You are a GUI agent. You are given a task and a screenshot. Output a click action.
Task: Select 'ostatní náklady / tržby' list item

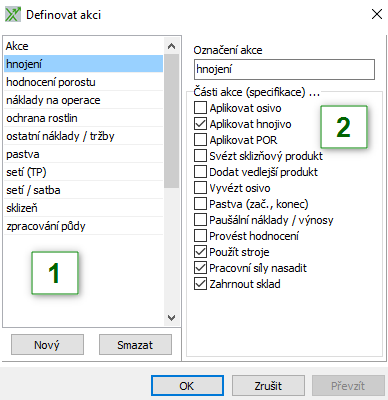(83, 136)
